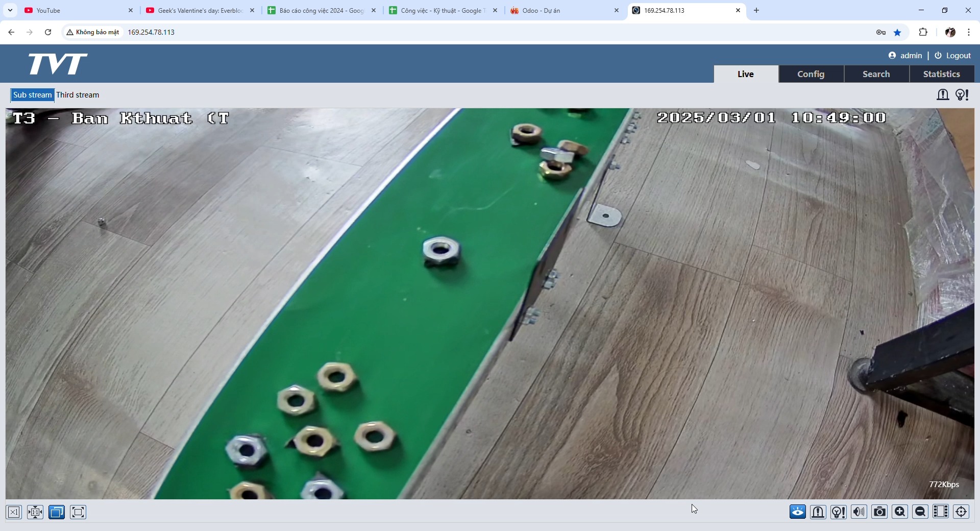The width and height of the screenshot is (980, 531).
Task: Open the PTZ control crosshair icon
Action: (x=961, y=512)
